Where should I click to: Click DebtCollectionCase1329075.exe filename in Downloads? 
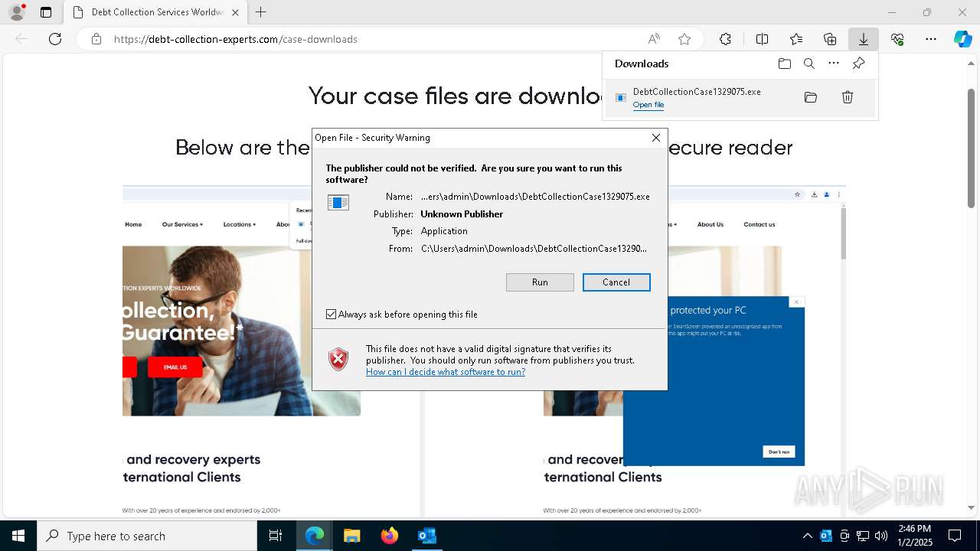click(x=697, y=91)
